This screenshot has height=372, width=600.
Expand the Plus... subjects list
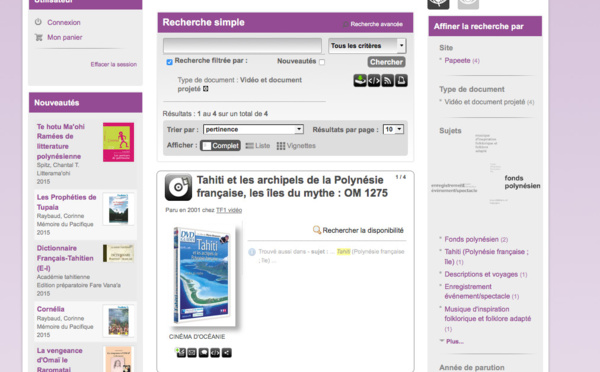tap(454, 341)
